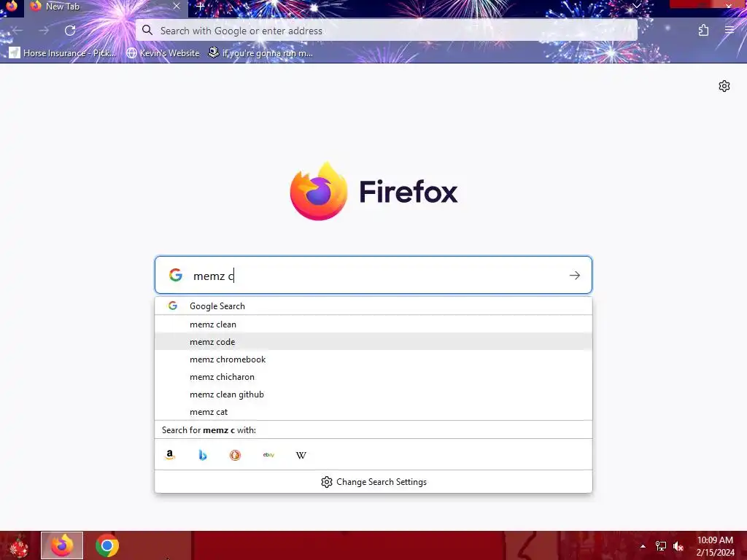Image resolution: width=747 pixels, height=560 pixels.
Task: Click the network tray icon
Action: pyautogui.click(x=661, y=546)
